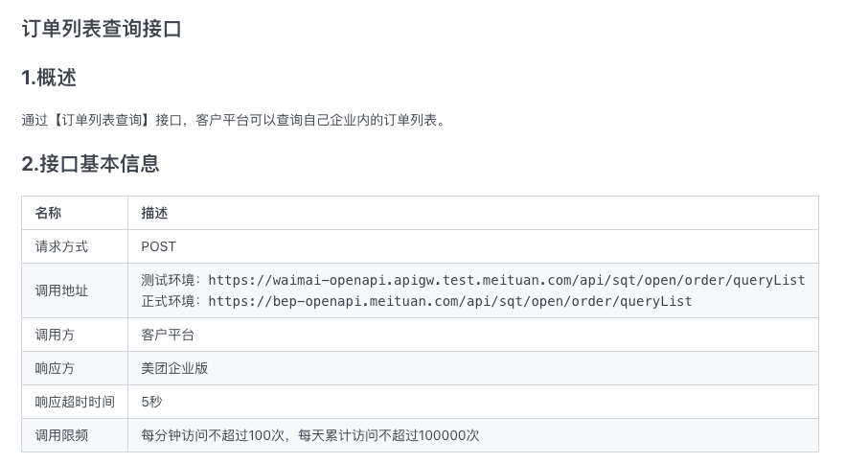Click the 2.接口基本信息 section heading
868x464 pixels.
90,164
